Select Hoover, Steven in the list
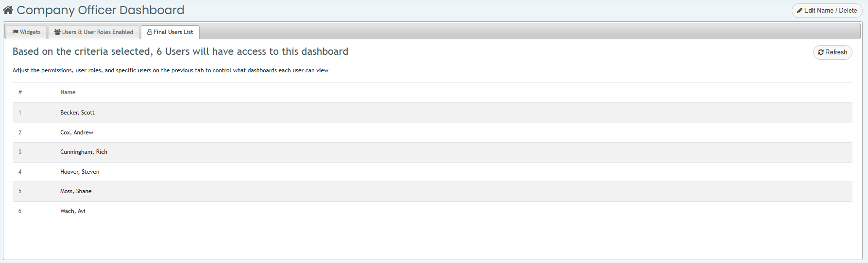 coord(432,172)
